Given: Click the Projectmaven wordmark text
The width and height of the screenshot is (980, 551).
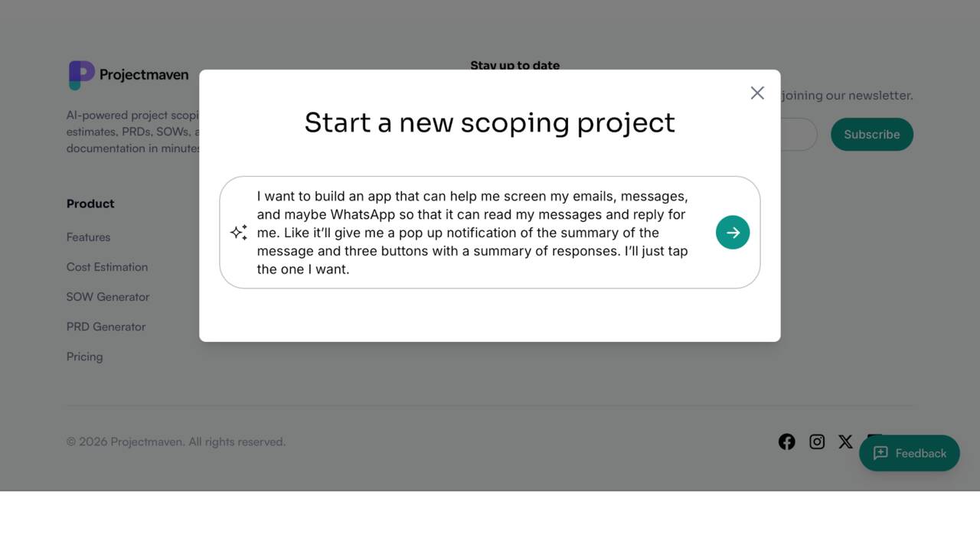Looking at the screenshot, I should [144, 75].
